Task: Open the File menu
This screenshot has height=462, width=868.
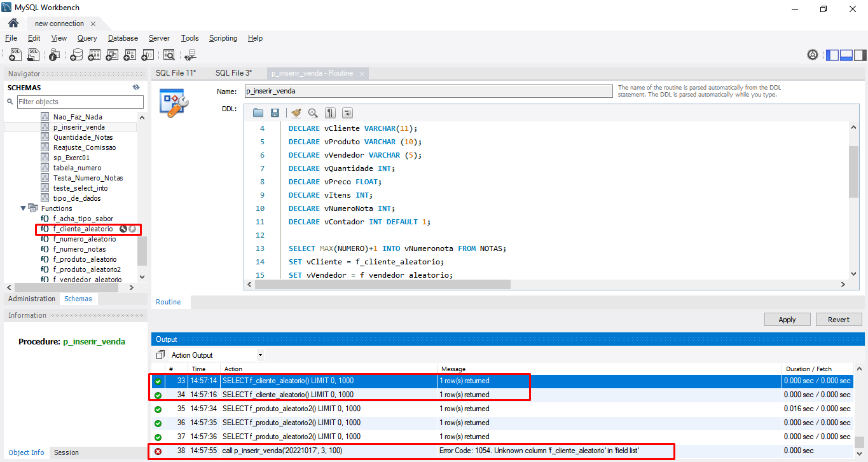Action: [x=11, y=38]
